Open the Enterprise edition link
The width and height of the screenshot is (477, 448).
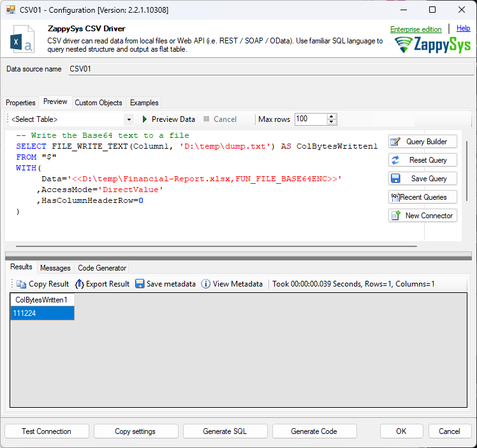click(x=416, y=29)
